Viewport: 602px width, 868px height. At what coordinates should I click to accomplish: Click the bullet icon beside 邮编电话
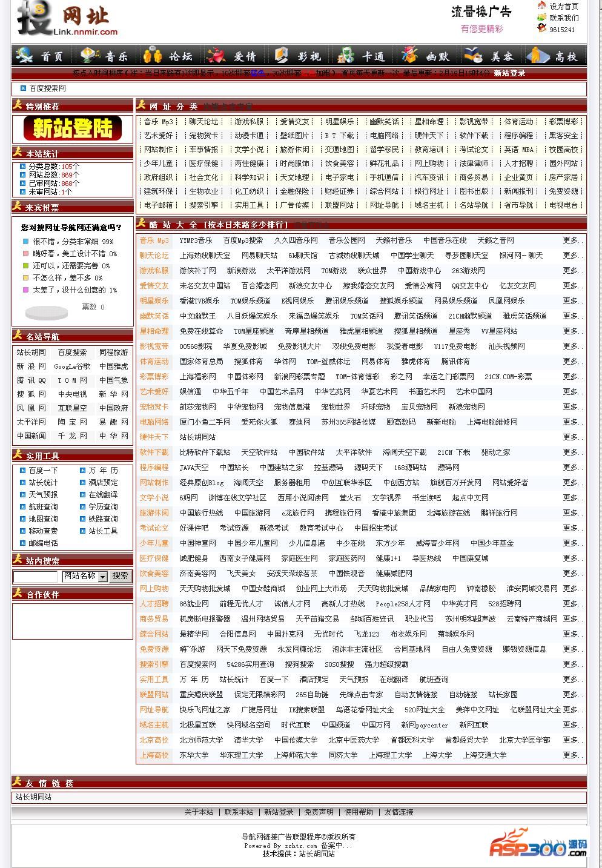pyautogui.click(x=23, y=543)
